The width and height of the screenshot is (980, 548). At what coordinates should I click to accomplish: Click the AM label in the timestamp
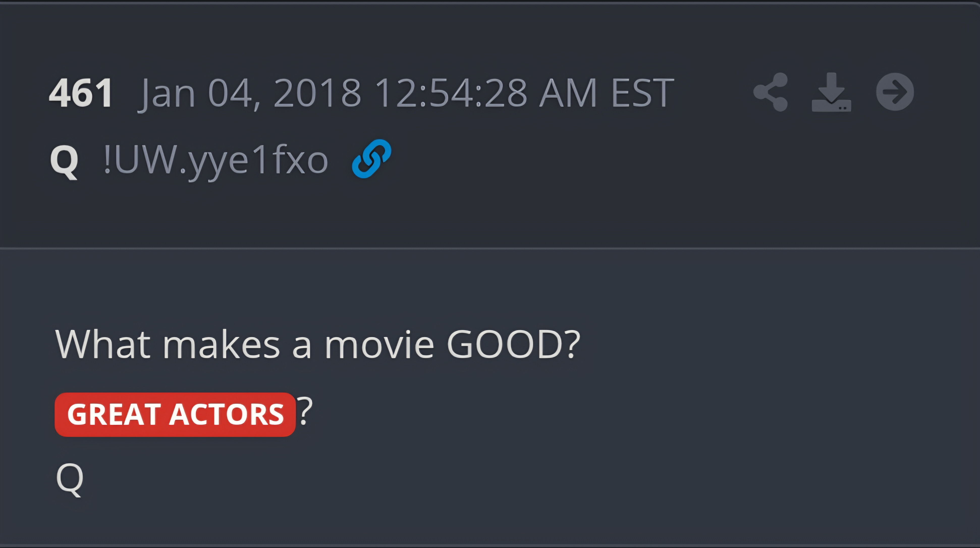tap(568, 93)
